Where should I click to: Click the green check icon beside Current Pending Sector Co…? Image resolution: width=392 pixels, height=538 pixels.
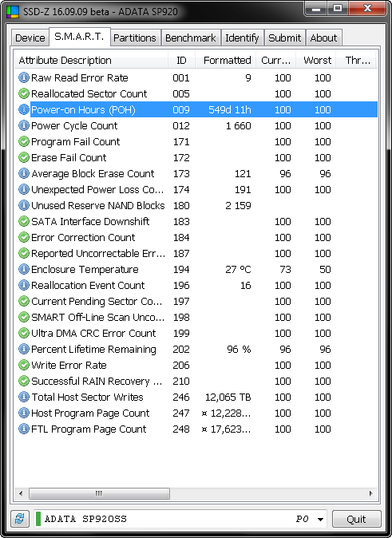click(x=24, y=301)
